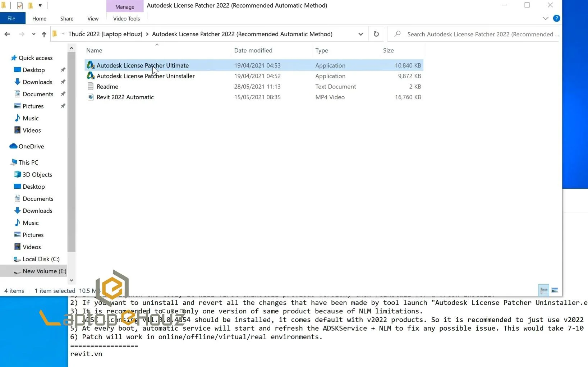Click the Back navigation arrow
The height and width of the screenshot is (367, 588).
(7, 34)
